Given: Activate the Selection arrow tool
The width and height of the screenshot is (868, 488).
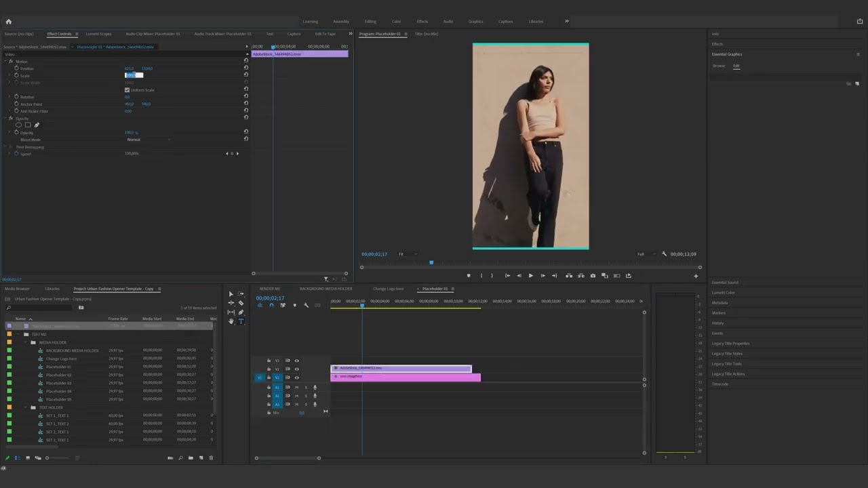Looking at the screenshot, I should pos(231,294).
